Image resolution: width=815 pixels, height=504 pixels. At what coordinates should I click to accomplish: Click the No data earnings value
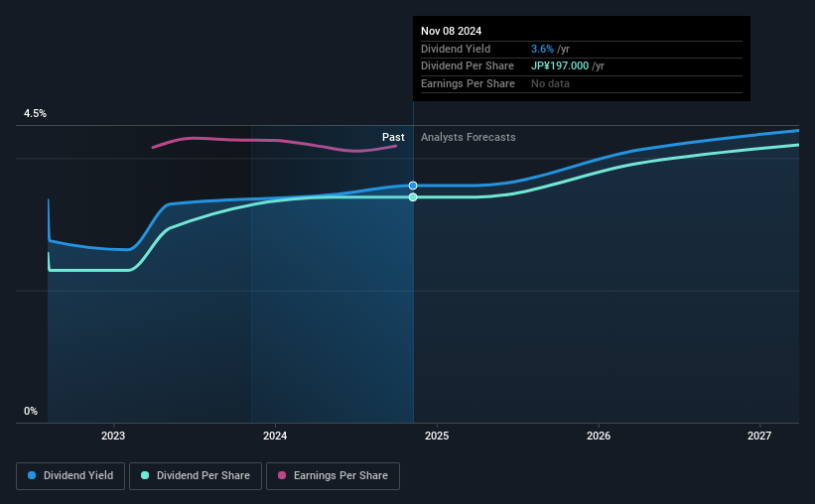(x=550, y=83)
